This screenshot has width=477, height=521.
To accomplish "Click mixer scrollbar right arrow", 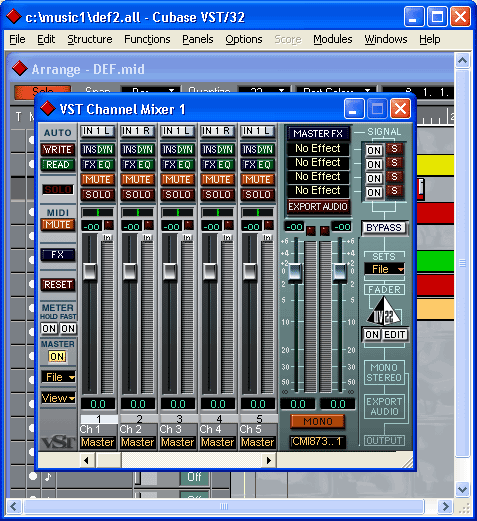I will [x=269, y=460].
